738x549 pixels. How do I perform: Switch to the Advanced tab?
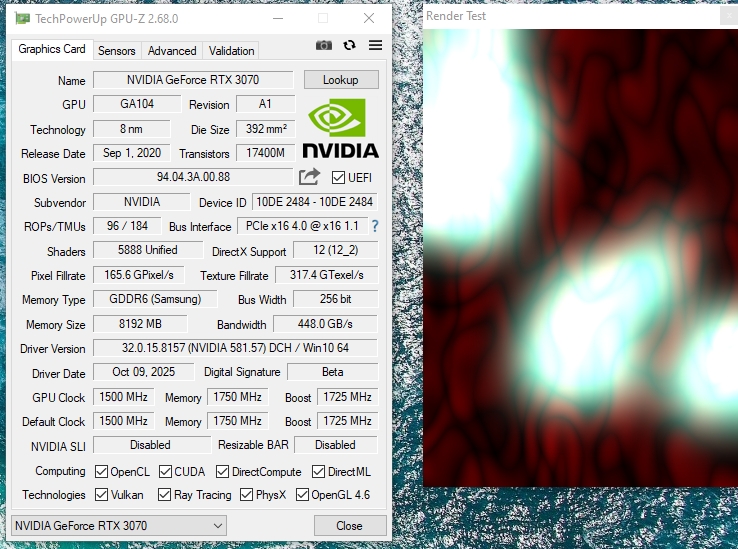pos(172,51)
